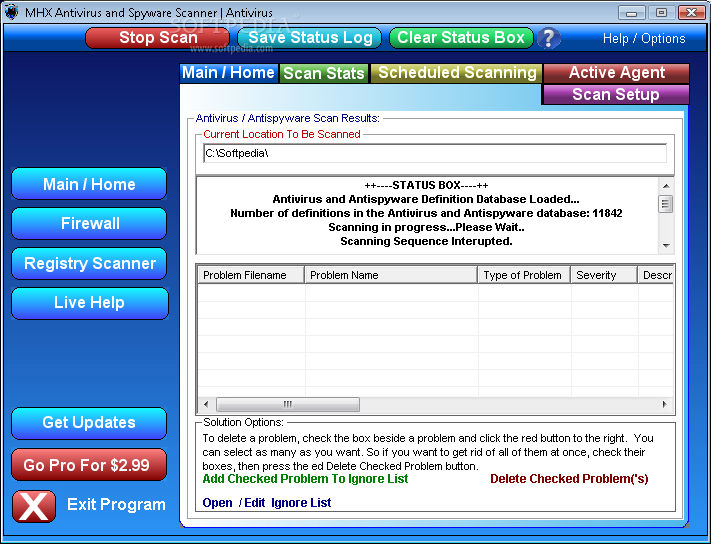Click Delete Checked Problem('s)
711x544 pixels.
(x=569, y=479)
